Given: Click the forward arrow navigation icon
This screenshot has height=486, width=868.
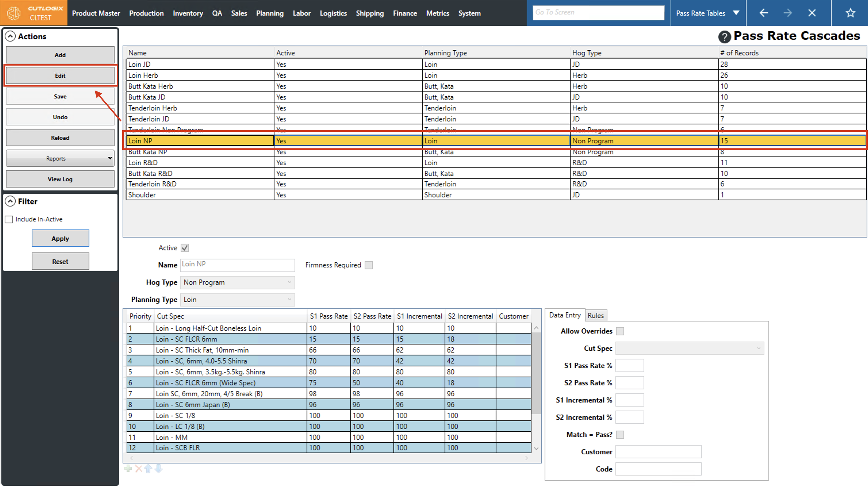Looking at the screenshot, I should pos(787,13).
